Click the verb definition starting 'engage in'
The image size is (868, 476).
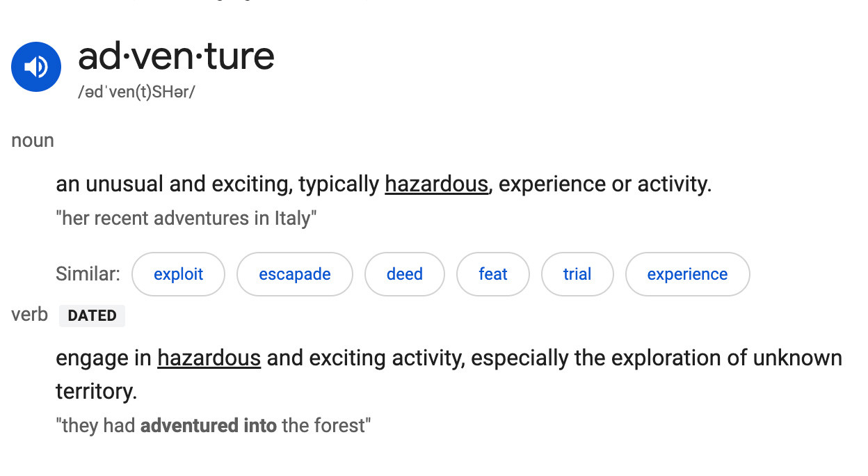106,358
